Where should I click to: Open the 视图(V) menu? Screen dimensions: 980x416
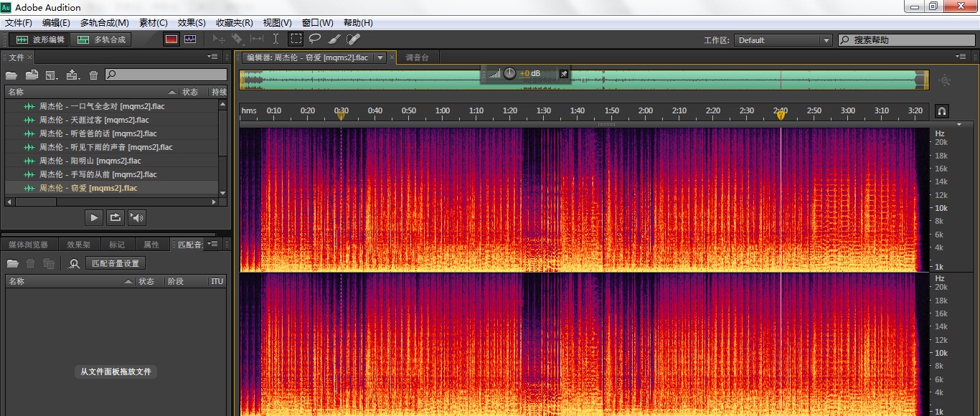pos(278,23)
